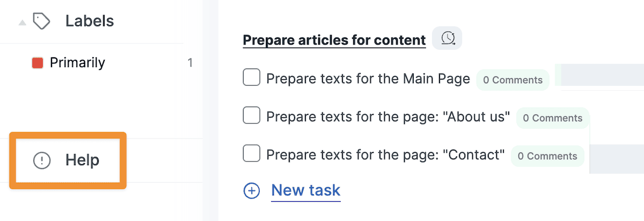Click the tag icon beside Labels
The width and height of the screenshot is (644, 221).
tap(41, 21)
